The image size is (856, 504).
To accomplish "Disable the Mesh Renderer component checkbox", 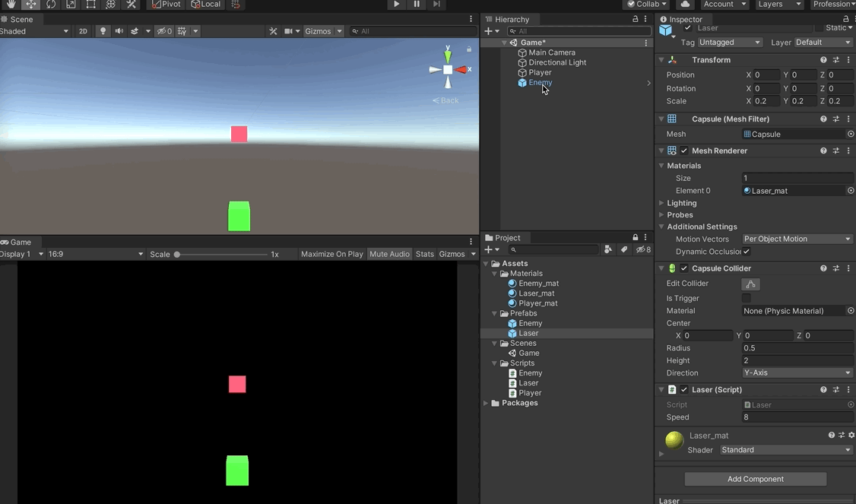I will click(x=684, y=151).
